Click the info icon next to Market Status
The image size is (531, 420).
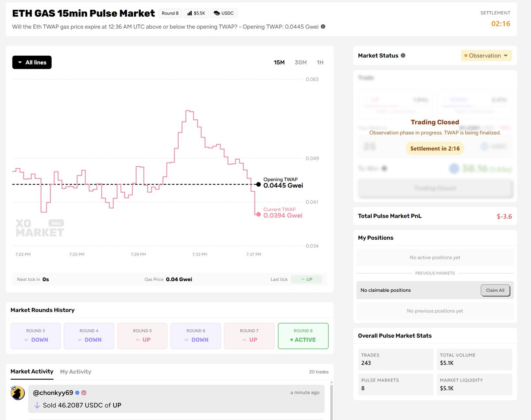[x=403, y=55]
